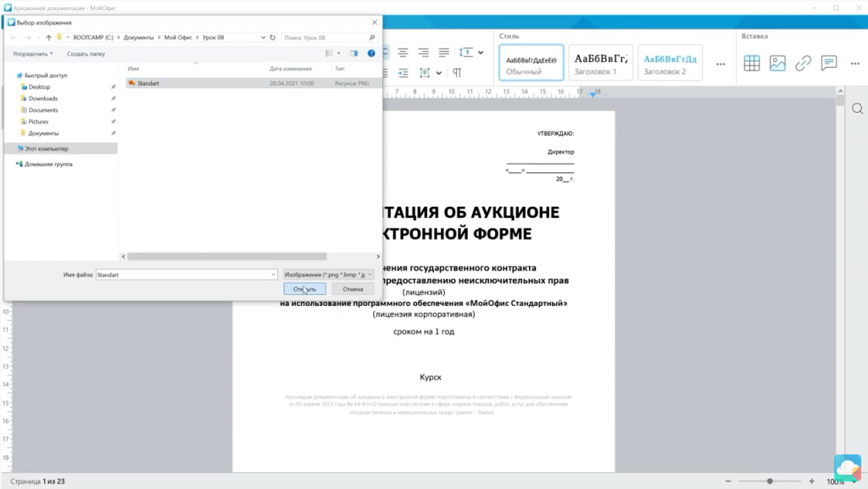Click Insert table icon in MyOffice toolbar
The width and height of the screenshot is (868, 489).
point(751,63)
